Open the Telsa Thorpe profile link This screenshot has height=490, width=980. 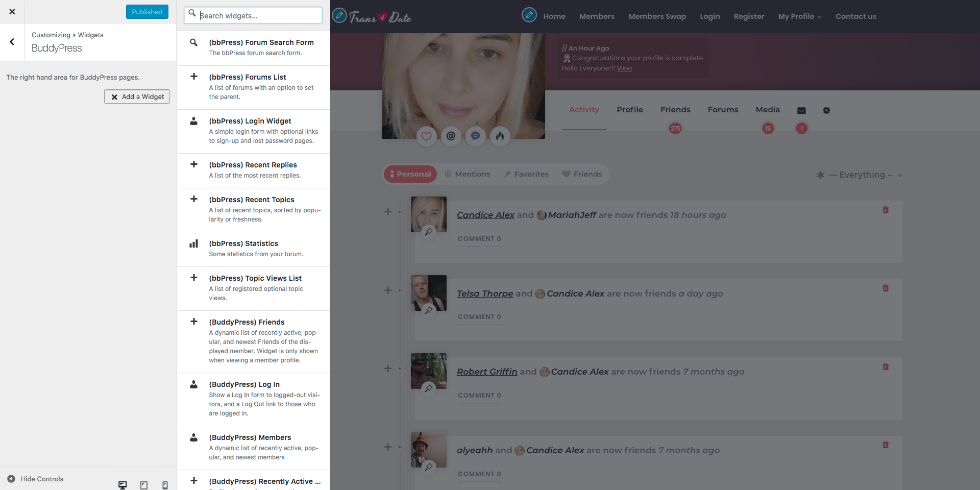click(x=485, y=293)
